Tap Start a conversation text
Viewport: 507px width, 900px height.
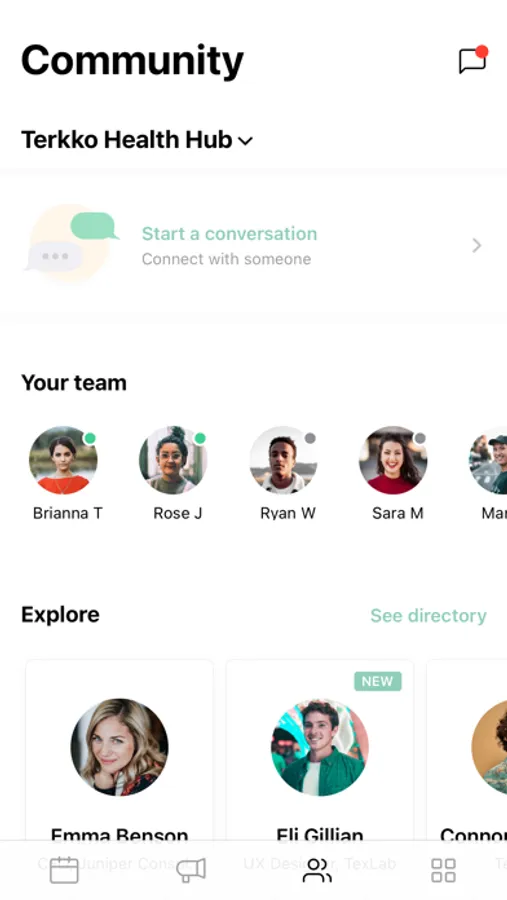[229, 234]
